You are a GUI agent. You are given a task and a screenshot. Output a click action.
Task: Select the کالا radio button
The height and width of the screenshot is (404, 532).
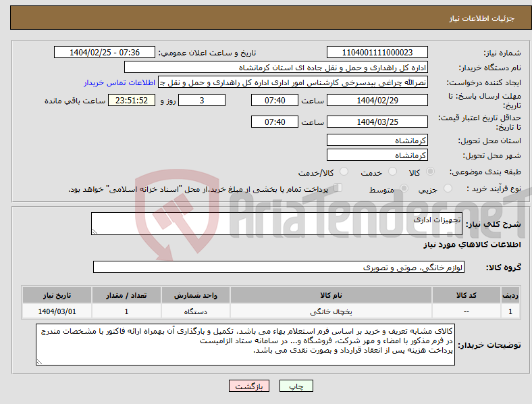pyautogui.click(x=430, y=172)
